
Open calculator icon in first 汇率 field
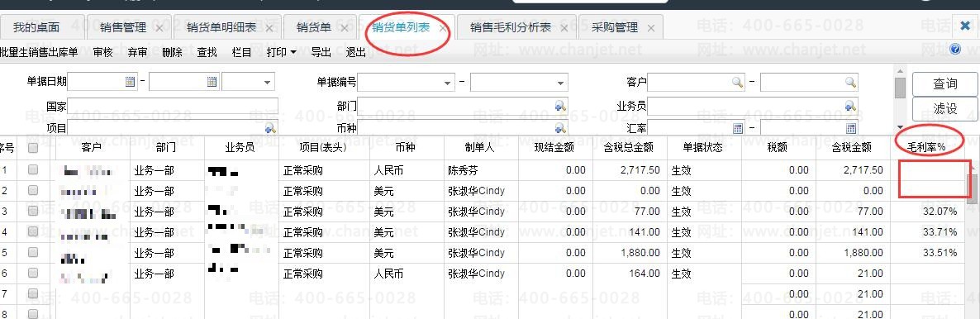click(x=738, y=128)
